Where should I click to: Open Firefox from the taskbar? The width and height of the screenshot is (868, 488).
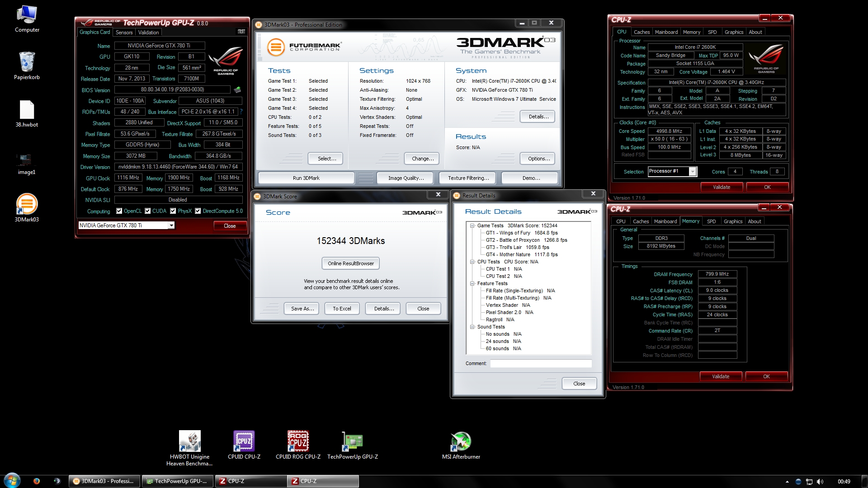click(x=36, y=481)
